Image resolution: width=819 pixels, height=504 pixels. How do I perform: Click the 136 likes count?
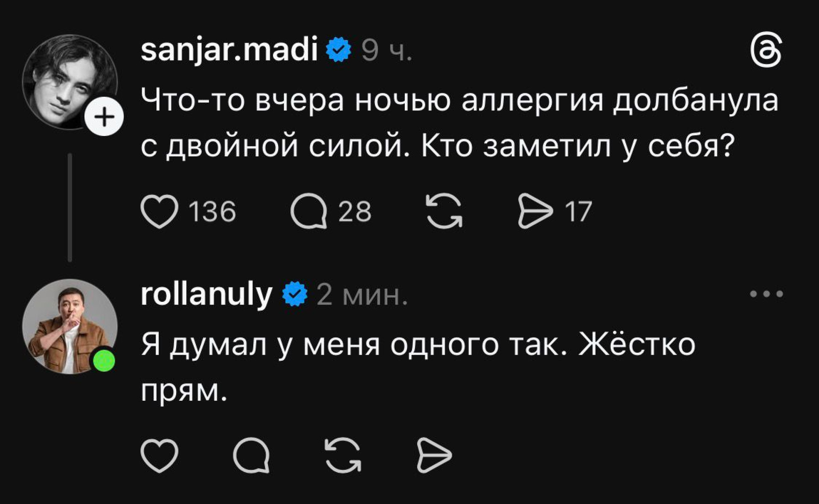(x=212, y=211)
